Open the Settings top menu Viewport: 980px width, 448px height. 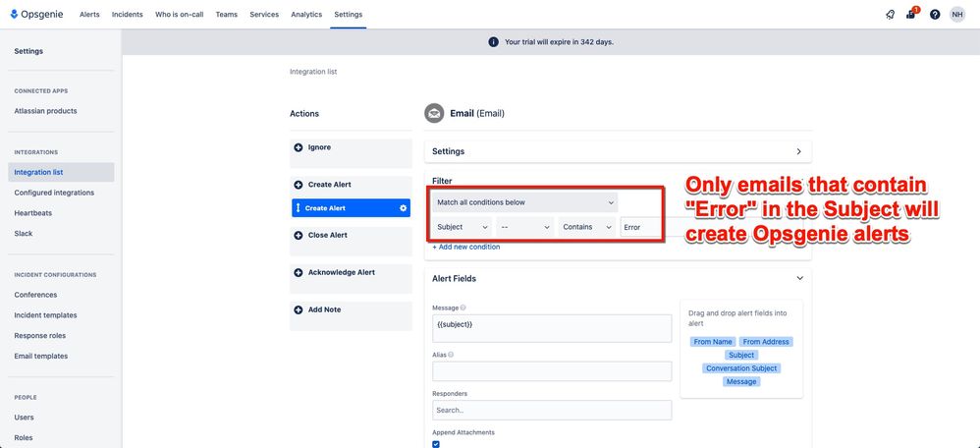tap(349, 15)
